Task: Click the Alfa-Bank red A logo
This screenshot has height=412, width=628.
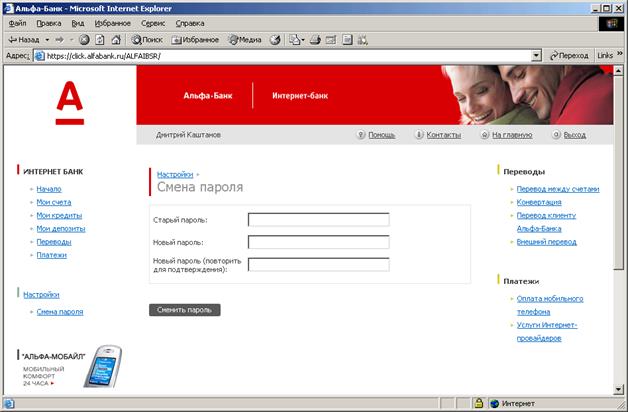Action: point(70,102)
